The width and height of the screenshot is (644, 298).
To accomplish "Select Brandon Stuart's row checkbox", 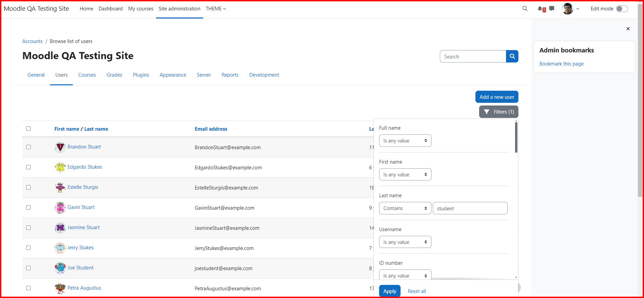I will pos(29,147).
